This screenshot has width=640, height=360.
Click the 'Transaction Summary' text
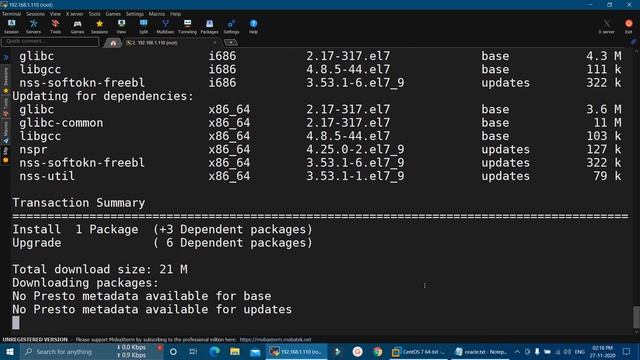79,203
